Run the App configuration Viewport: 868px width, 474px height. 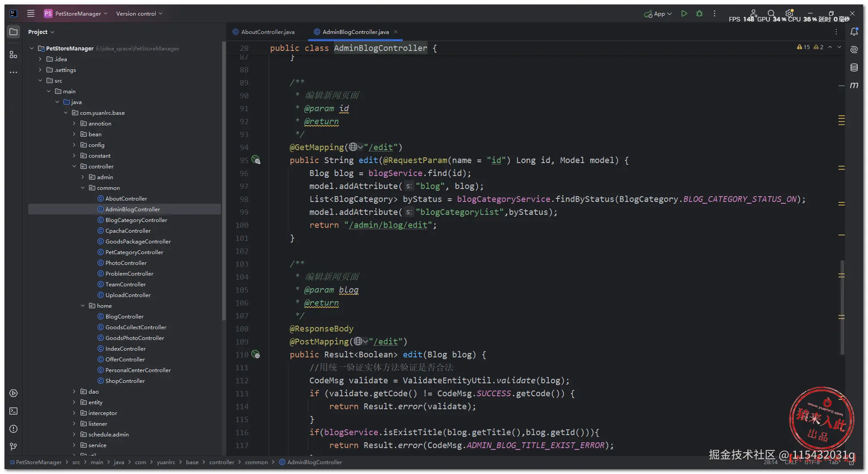tap(684, 13)
